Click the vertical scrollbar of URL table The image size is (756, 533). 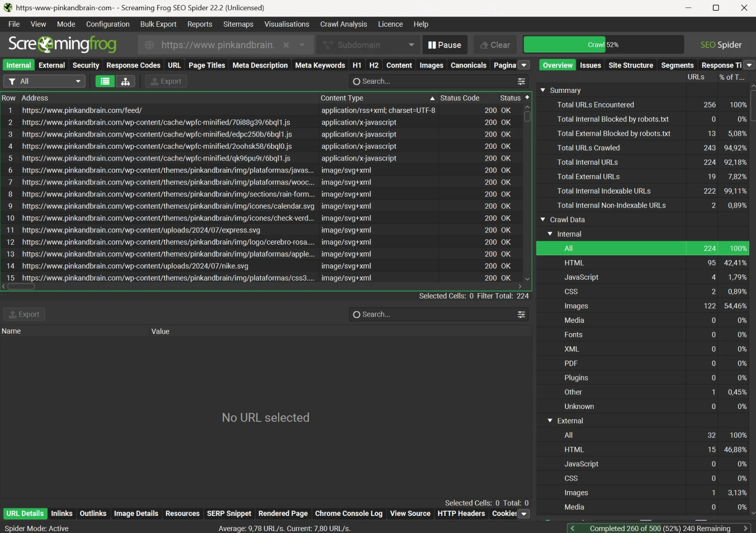pyautogui.click(x=527, y=116)
